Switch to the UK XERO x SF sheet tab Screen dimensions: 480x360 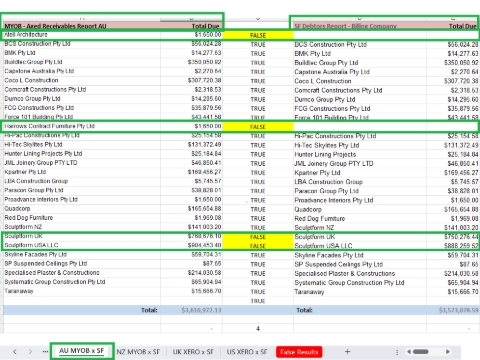click(x=193, y=352)
